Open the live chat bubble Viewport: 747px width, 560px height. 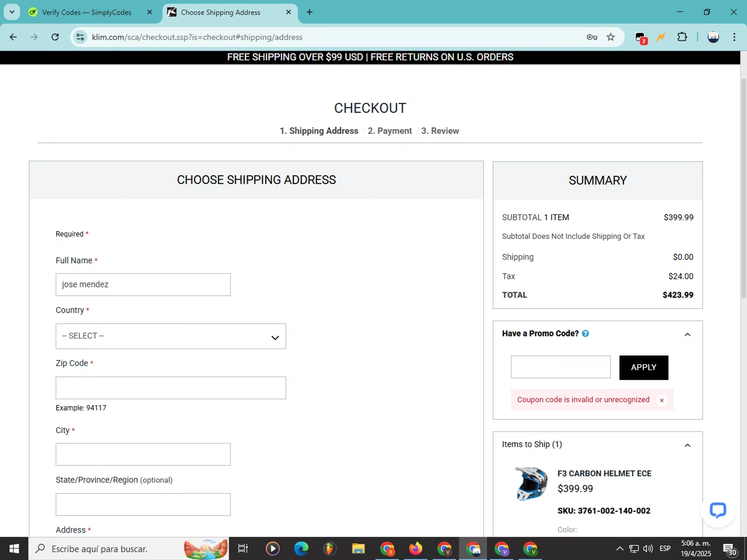click(x=718, y=510)
